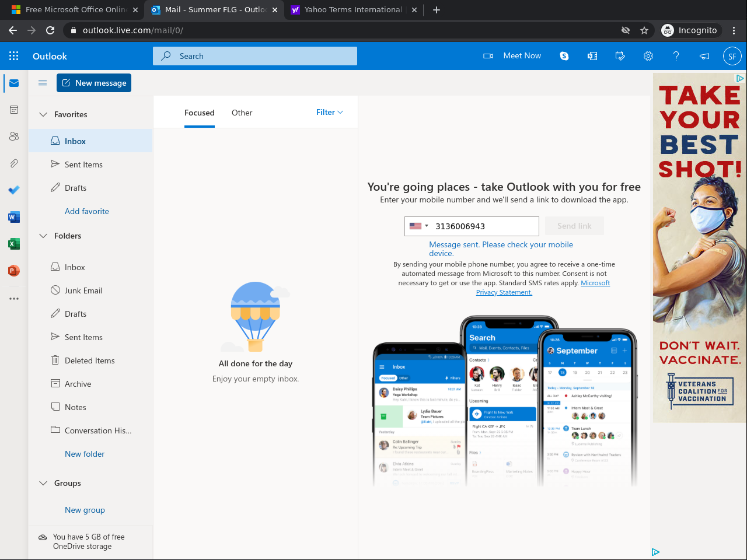Open Inbox under Folders
This screenshot has width=747, height=560.
[90, 267]
